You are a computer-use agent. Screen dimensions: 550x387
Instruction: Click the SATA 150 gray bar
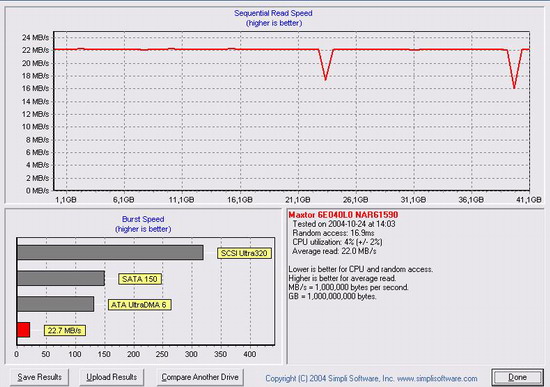click(61, 278)
